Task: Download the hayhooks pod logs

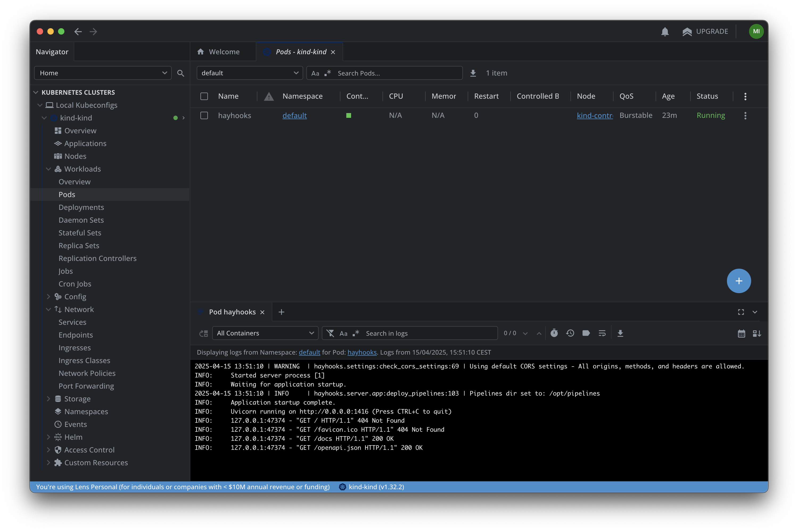Action: (x=620, y=333)
